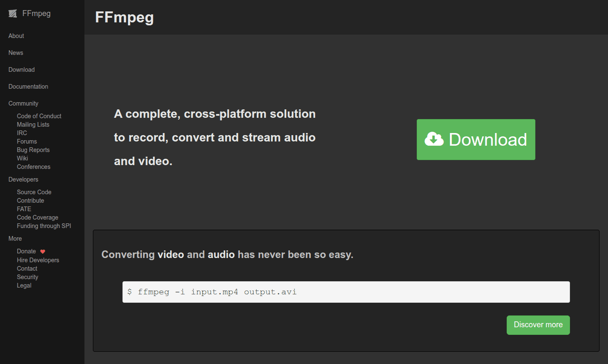Click the FFmpeg logo icon in the sidebar
The image size is (608, 364).
12,13
